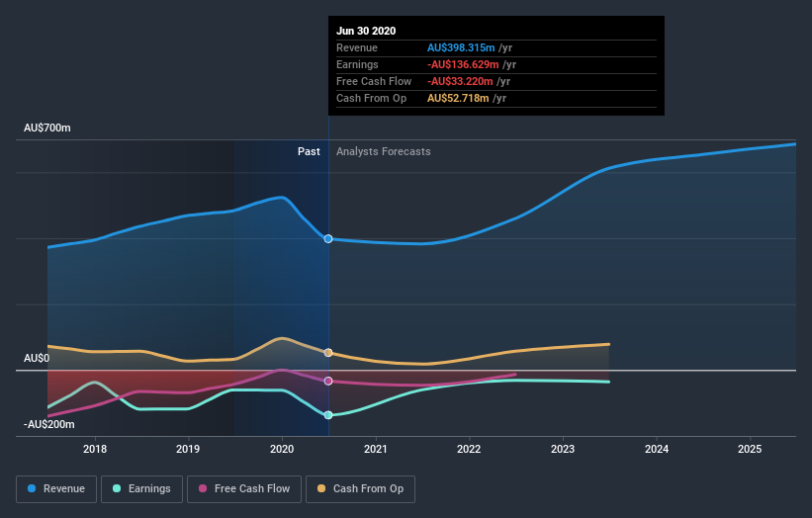Toggle the Free Cash Flow legend button
Image resolution: width=812 pixels, height=518 pixels.
click(244, 489)
